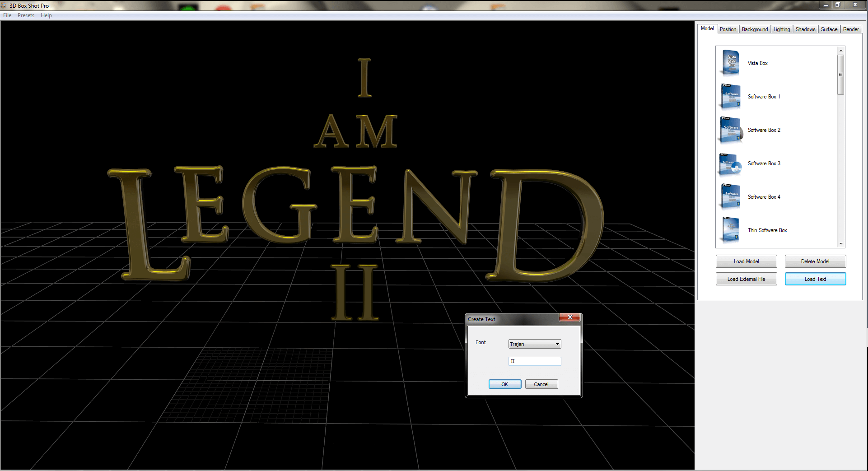Viewport: 868px width, 471px height.
Task: Select the Software Box 4 thumbnail icon
Action: click(730, 196)
